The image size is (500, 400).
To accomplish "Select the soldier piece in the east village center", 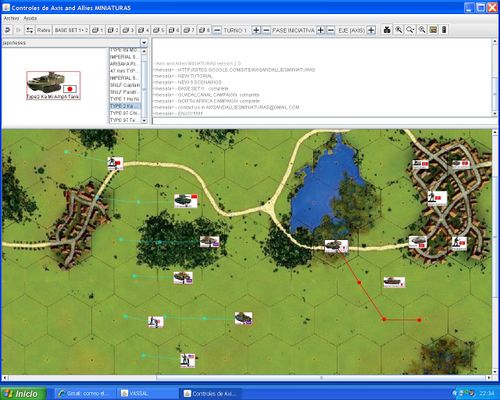I will click(x=437, y=198).
